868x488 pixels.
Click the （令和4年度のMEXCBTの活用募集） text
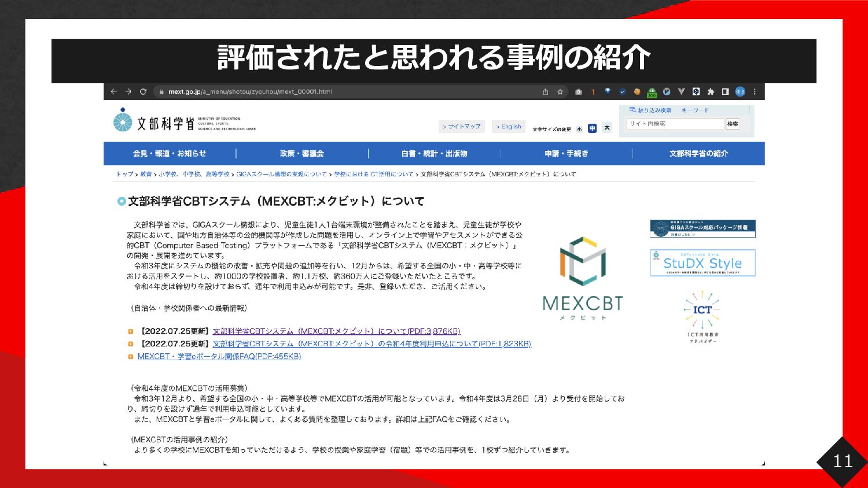tap(189, 388)
